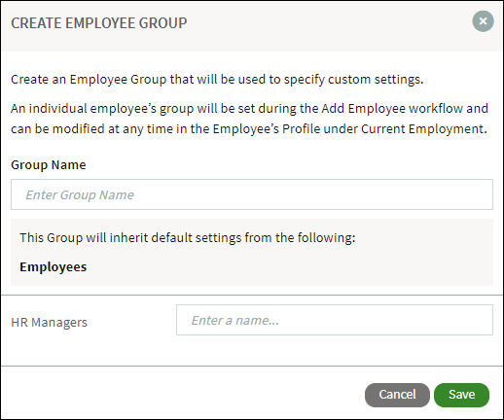Click the 'Current Employment' text line
Image resolution: width=504 pixels, height=420 pixels.
(x=249, y=129)
